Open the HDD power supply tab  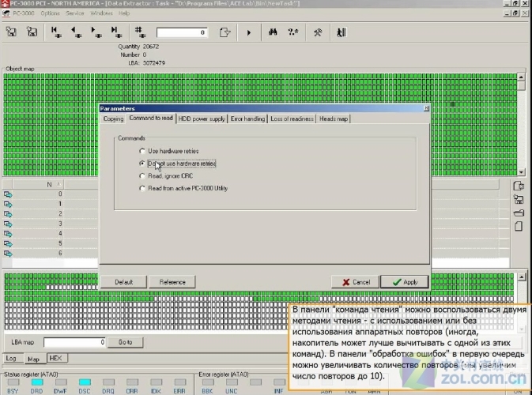pyautogui.click(x=202, y=119)
